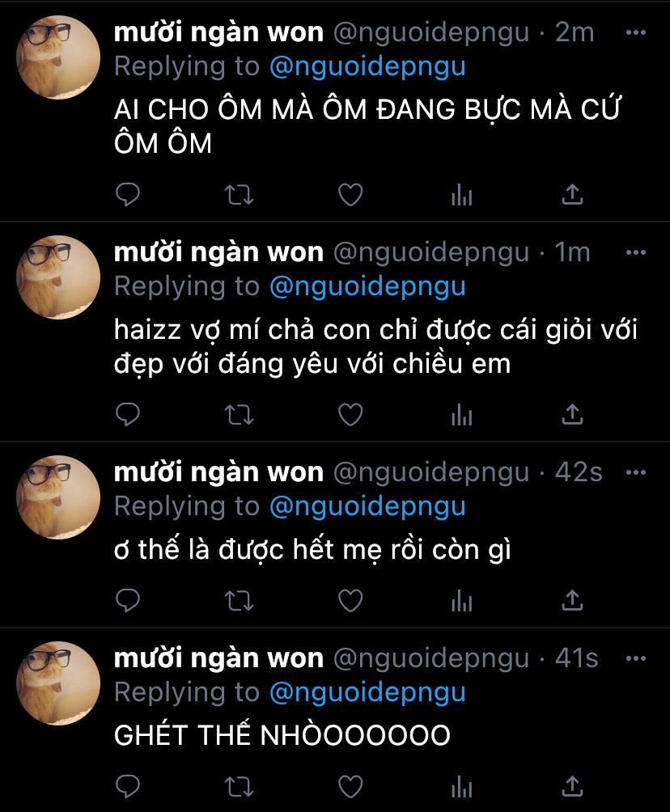Share the 'GHÉT THẾ NHÒOOOOOO' tweet
Viewport: 670px width, 812px height.
573,787
